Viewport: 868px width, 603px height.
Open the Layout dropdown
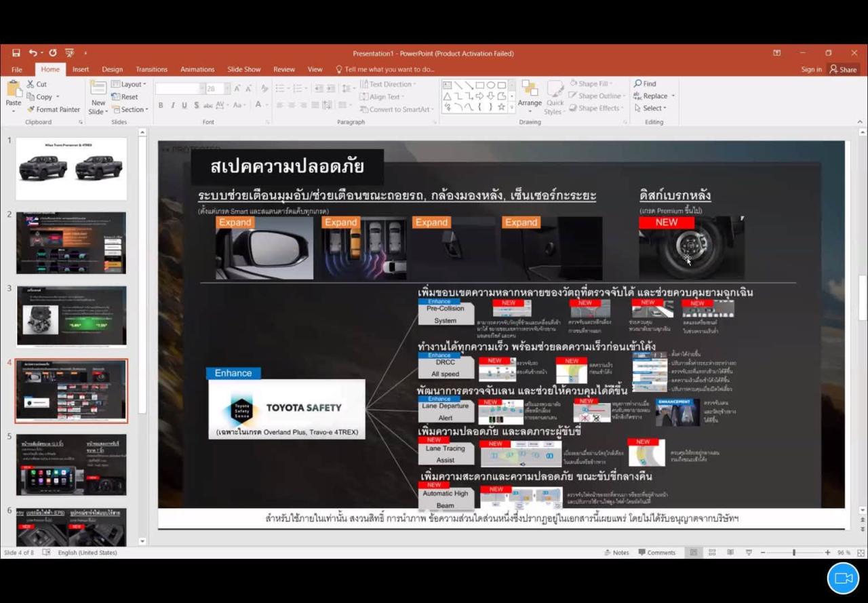tap(129, 84)
